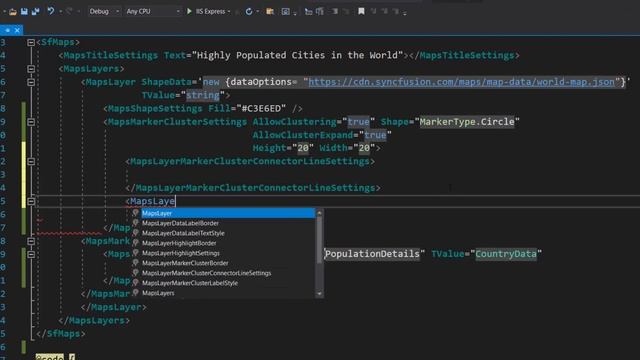Open the Any CPU platform dropdown

pos(153,11)
